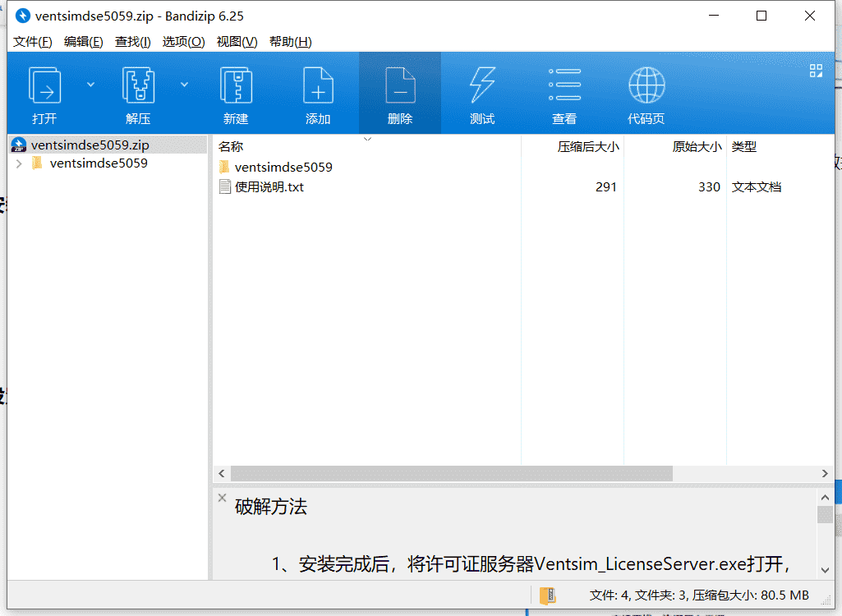Expand the ventsimdse5059 tree folder
The height and width of the screenshot is (616, 842).
(20, 163)
